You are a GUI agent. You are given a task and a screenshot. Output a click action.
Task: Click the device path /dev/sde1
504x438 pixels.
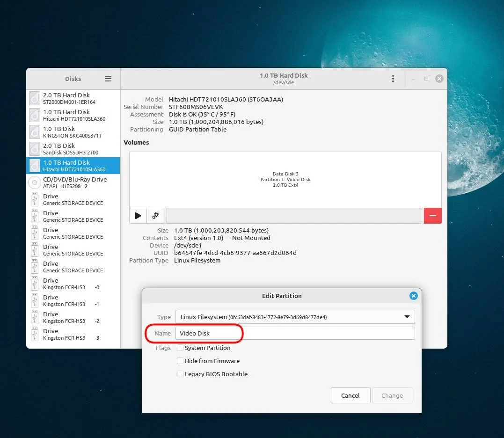pos(188,246)
